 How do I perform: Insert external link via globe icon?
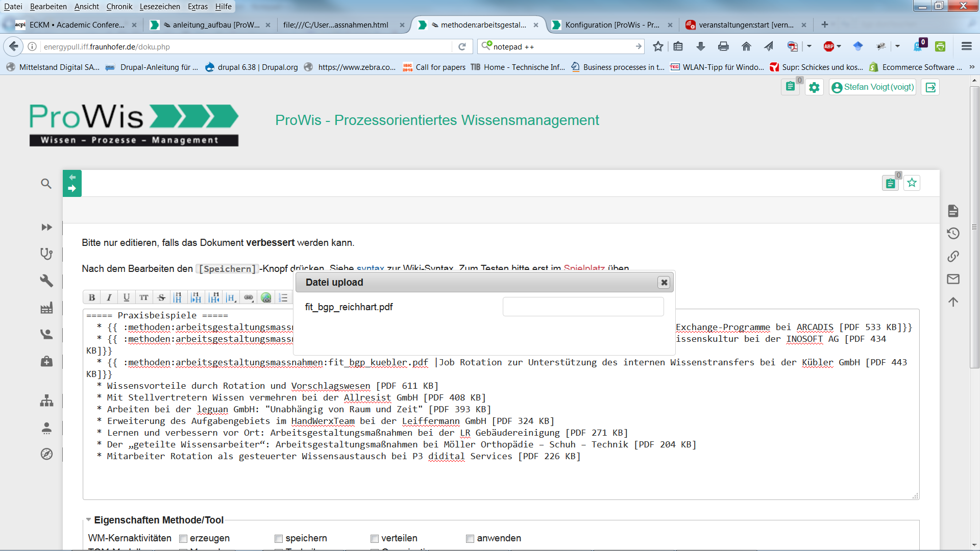point(266,297)
